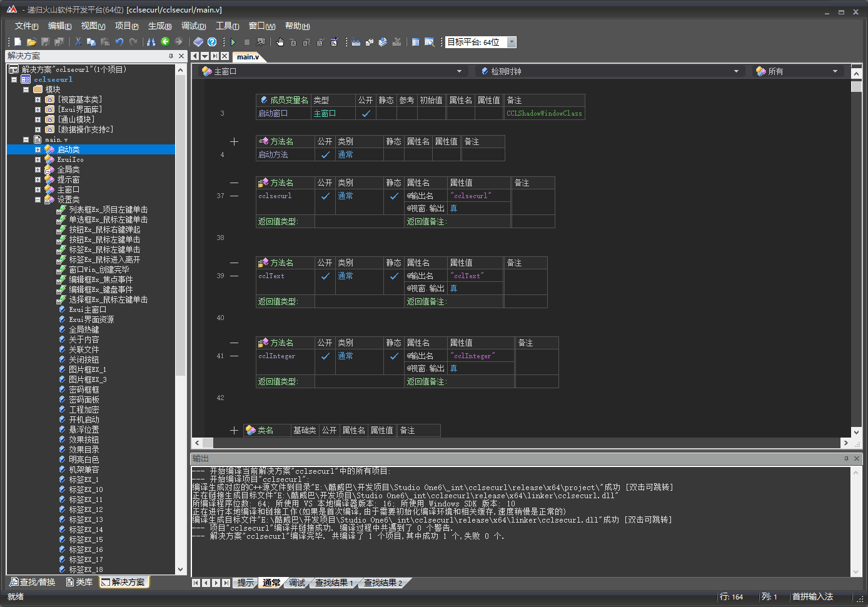Pin the 输出 panel
The image size is (868, 607).
846,459
